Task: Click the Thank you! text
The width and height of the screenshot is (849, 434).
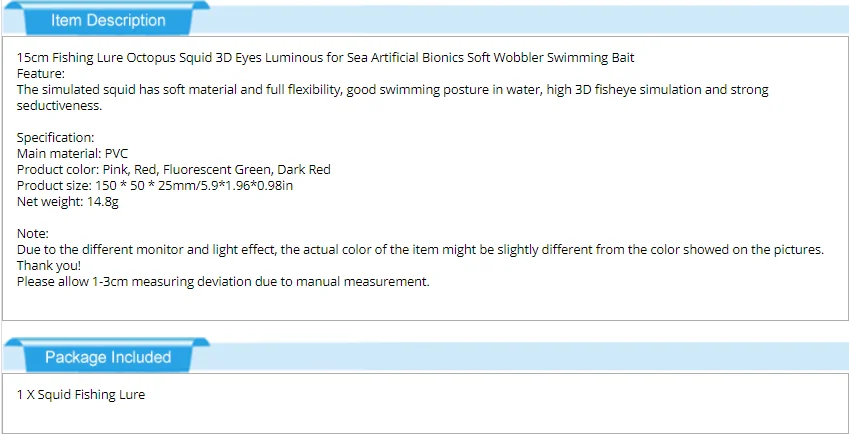Action: point(49,266)
